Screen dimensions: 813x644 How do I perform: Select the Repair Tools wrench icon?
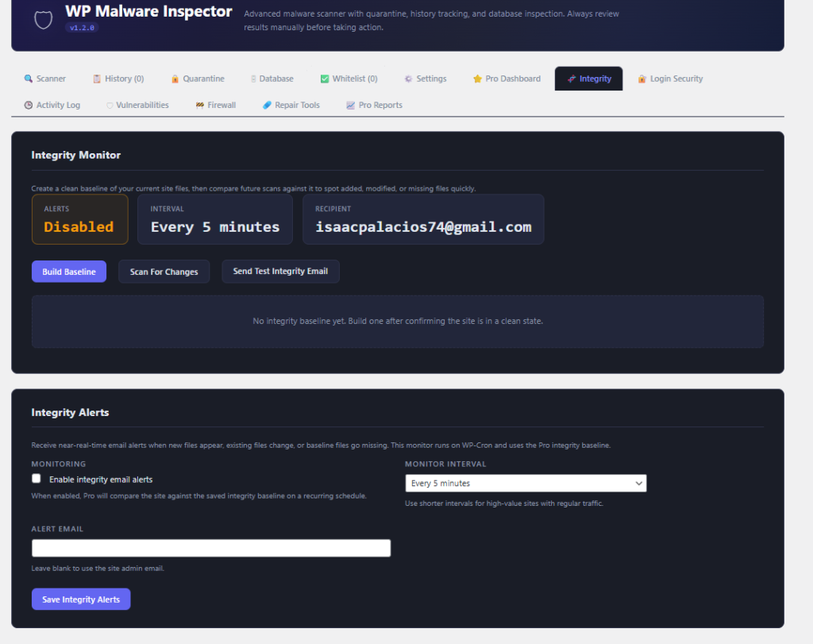tap(268, 105)
